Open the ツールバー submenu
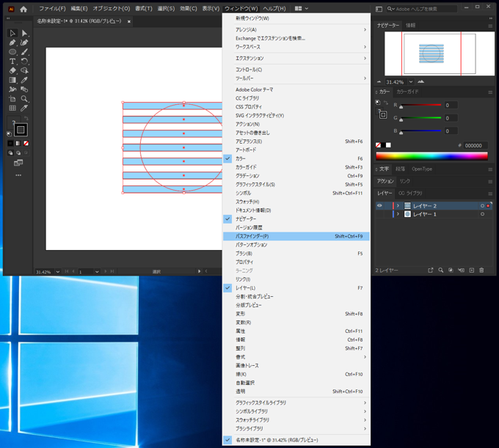Viewport: 499px width, 448px height. click(x=296, y=78)
